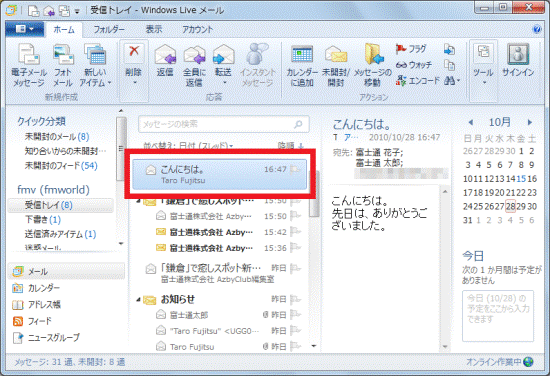550x376 pixels.
Task: Click the fmv (fmworld) account header
Action: 53,190
